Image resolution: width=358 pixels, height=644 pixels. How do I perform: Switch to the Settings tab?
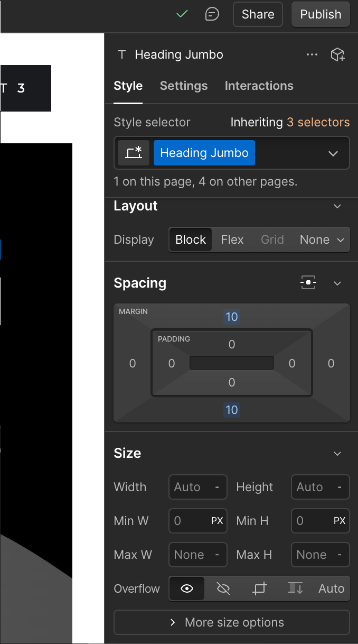pos(184,86)
